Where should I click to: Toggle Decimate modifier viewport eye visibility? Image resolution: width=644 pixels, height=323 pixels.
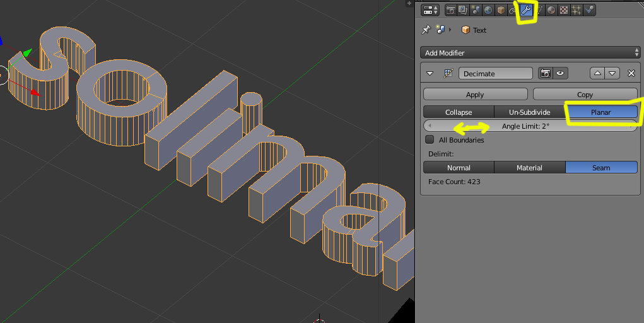(560, 74)
